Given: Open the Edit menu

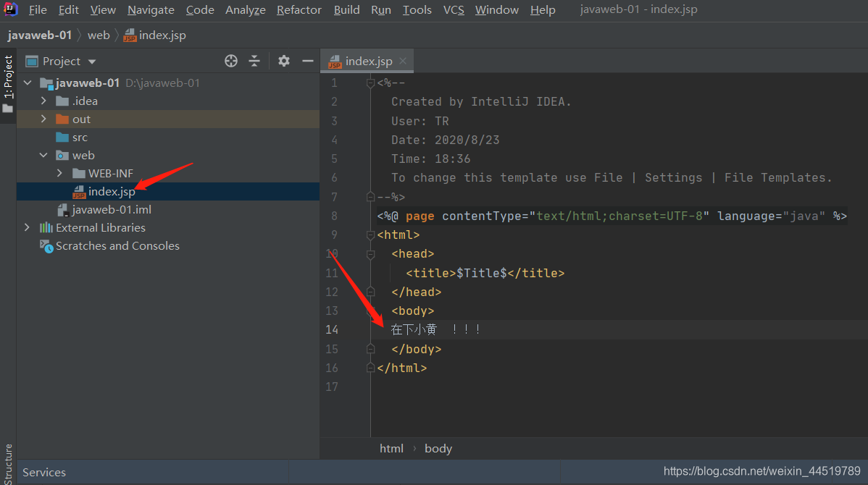Looking at the screenshot, I should point(69,10).
